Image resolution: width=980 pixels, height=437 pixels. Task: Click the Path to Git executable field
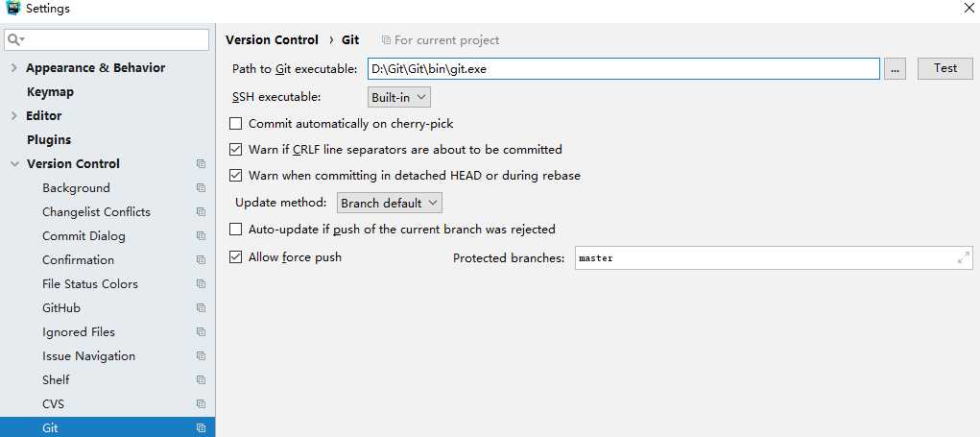point(623,69)
